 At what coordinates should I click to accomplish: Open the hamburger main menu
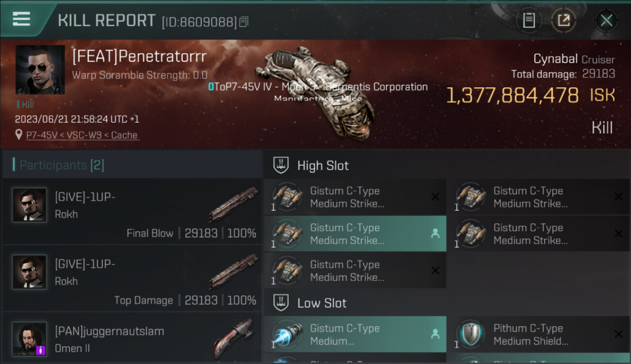coord(21,19)
